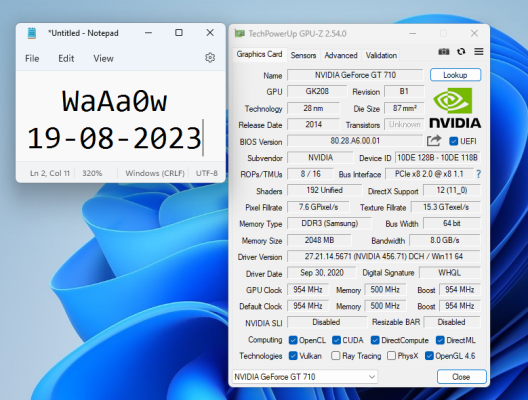Toggle the Vulkan checkbox
Viewport: 528px width, 400px height.
click(293, 356)
